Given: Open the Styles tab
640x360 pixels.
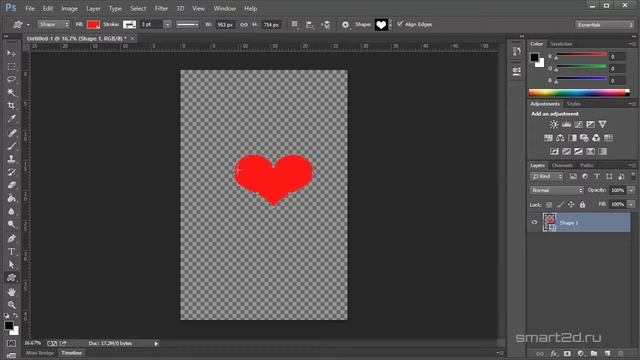Looking at the screenshot, I should (573, 104).
